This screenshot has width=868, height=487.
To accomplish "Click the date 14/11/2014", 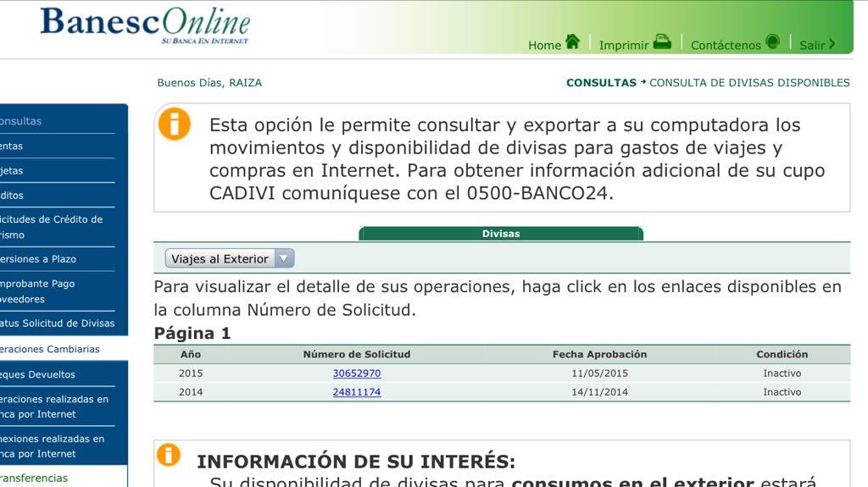I will click(599, 392).
